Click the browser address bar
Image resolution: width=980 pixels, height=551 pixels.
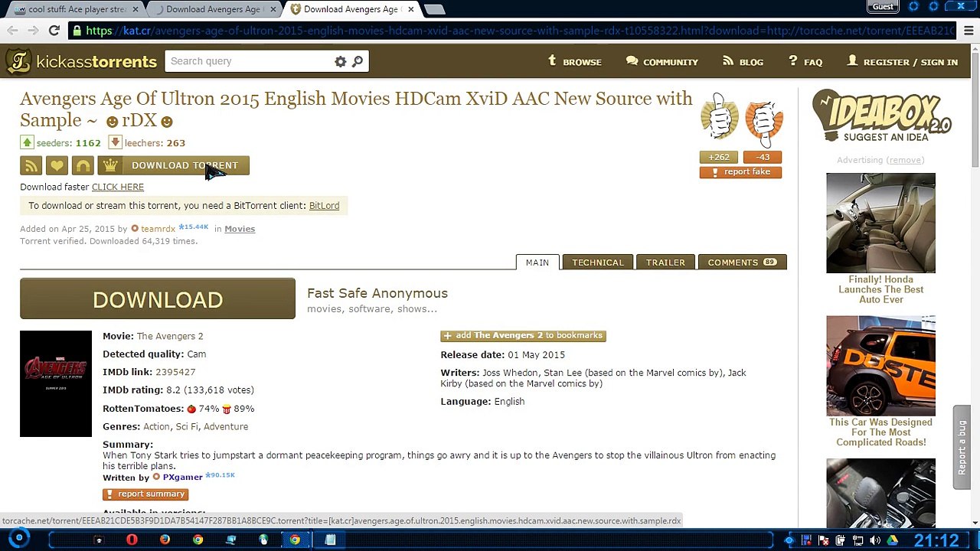coord(513,31)
